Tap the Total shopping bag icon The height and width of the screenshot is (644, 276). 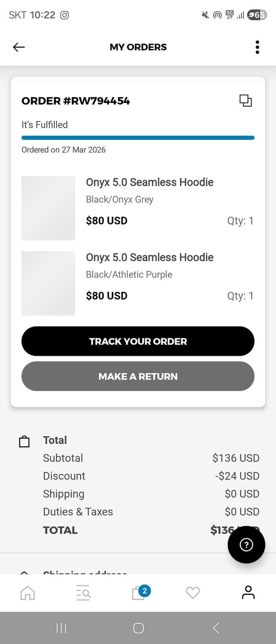pyautogui.click(x=24, y=442)
